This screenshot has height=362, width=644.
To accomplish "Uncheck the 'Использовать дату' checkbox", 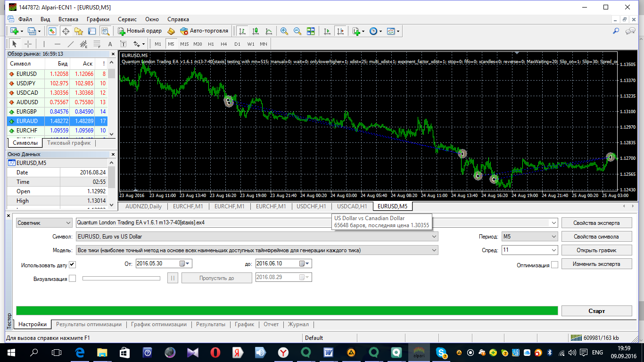I will point(72,264).
